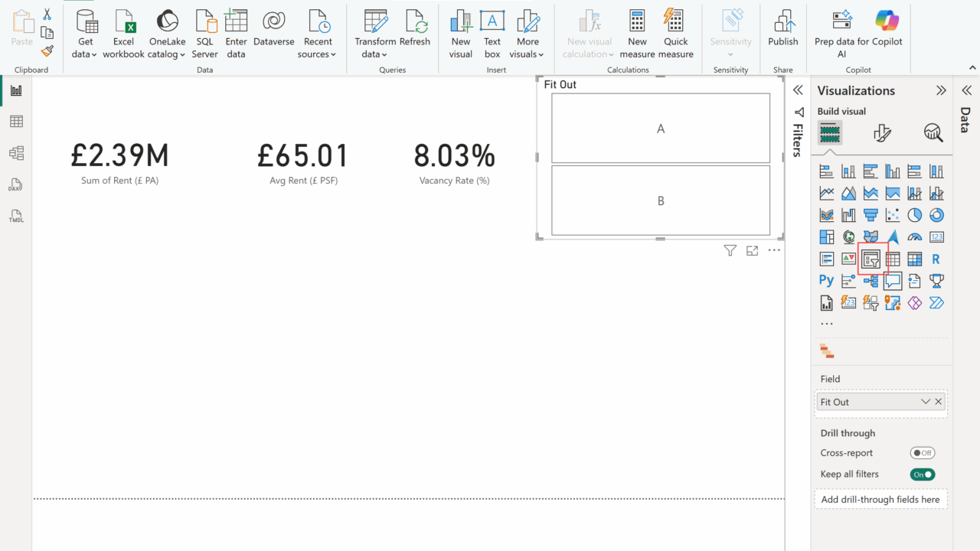Connect to SQL Server
Image resolution: width=980 pixels, height=551 pixels.
(x=205, y=34)
